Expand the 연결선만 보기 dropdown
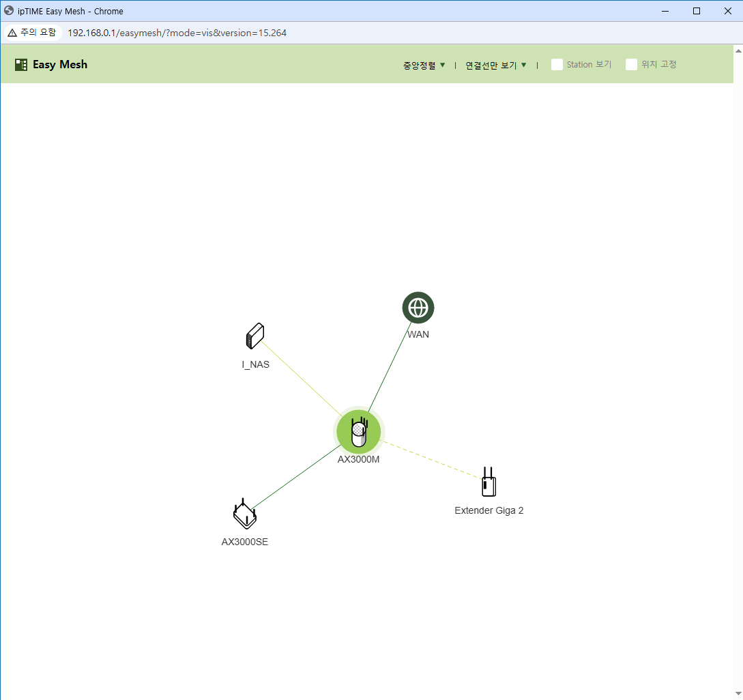The width and height of the screenshot is (743, 700). 495,65
